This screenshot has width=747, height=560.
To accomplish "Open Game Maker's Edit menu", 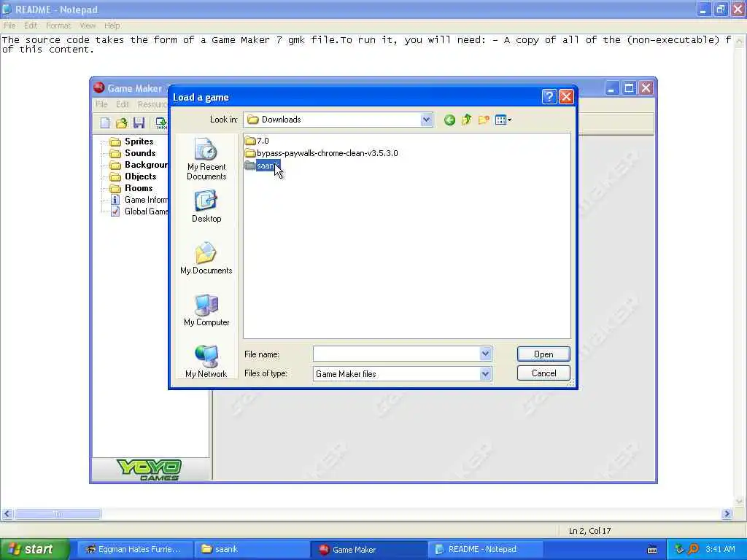I will coord(123,104).
